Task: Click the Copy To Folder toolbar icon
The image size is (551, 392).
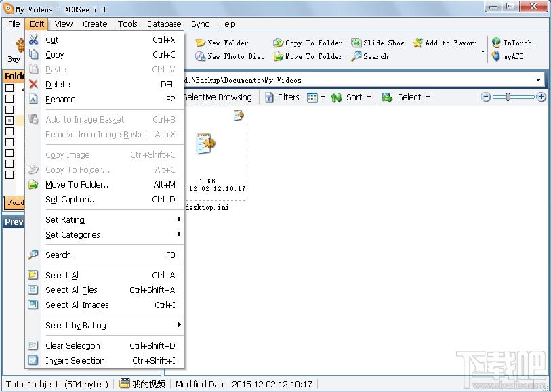Action: click(x=279, y=43)
